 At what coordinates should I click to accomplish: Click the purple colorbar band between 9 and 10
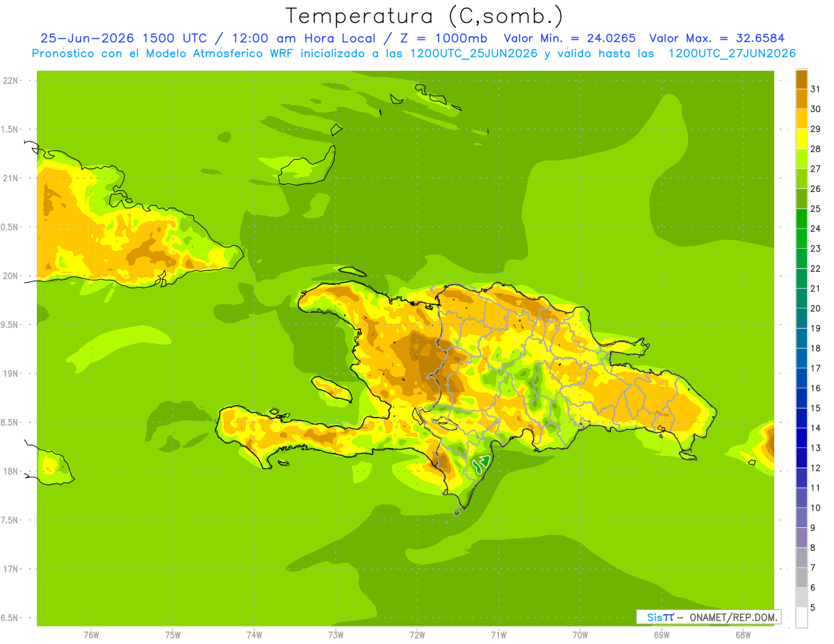coord(801,518)
